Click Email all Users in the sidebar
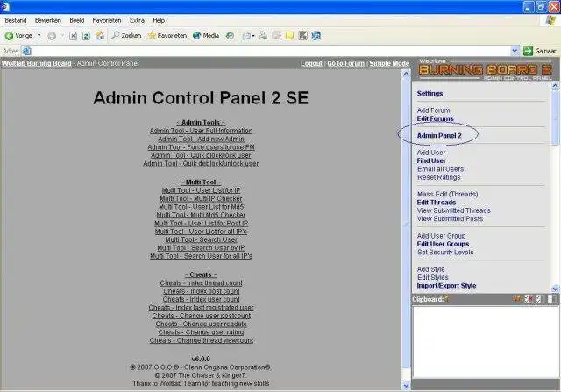Screen dimensions: 561x392 [440, 169]
